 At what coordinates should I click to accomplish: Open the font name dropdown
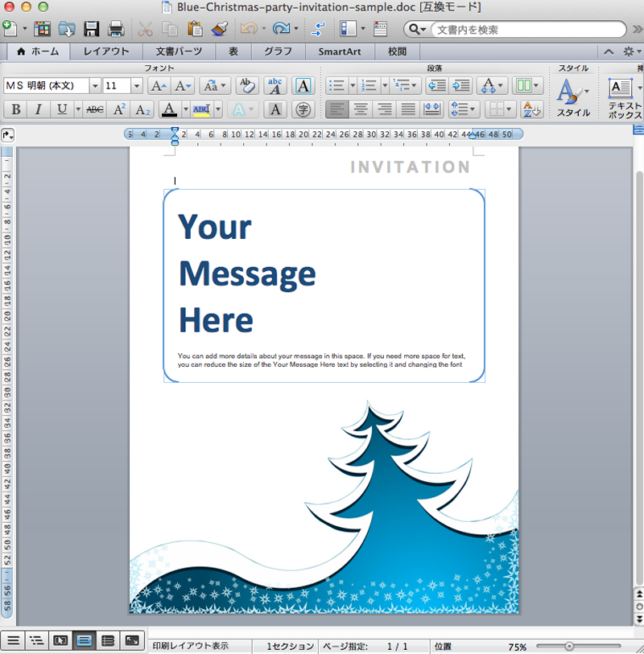(x=95, y=85)
